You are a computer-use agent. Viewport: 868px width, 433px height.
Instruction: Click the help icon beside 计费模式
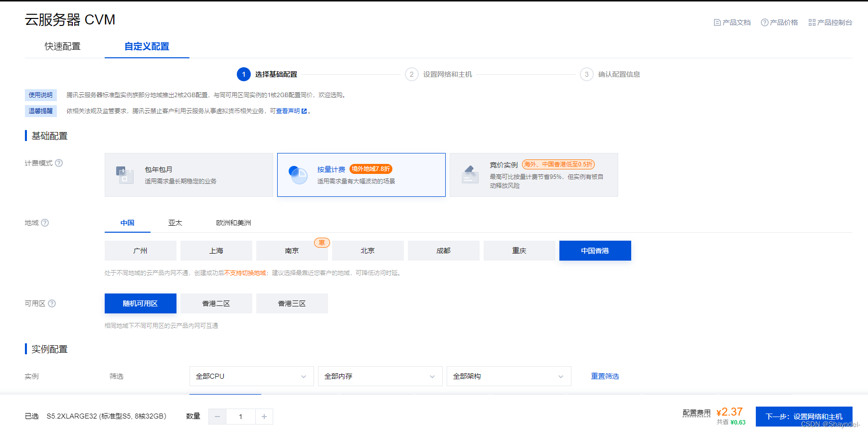tap(59, 163)
